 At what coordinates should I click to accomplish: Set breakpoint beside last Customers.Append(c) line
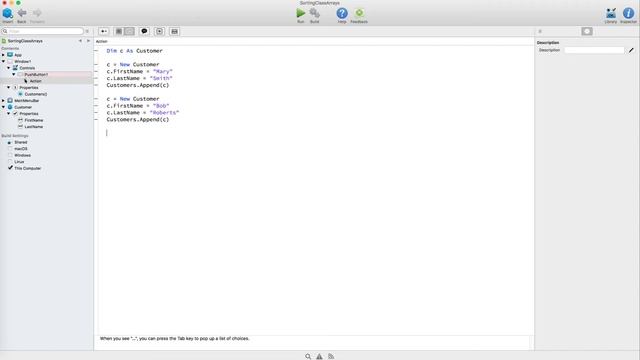[96, 119]
